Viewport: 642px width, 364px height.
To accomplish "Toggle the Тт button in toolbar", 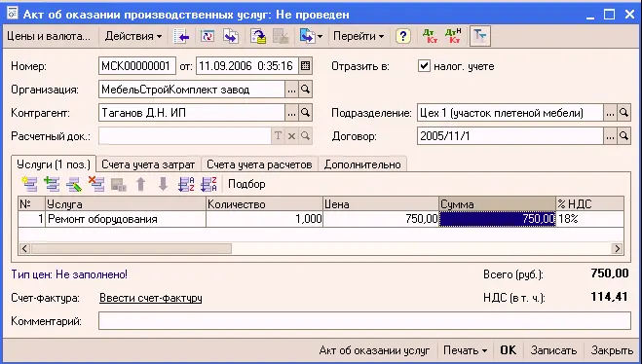I will tap(480, 36).
